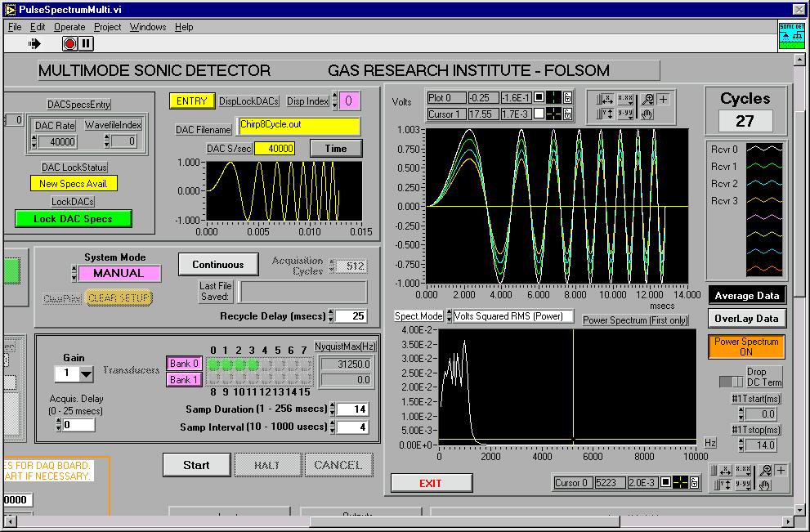Toggle transducer channel 1 LED
This screenshot has width=810, height=532.
[x=226, y=364]
